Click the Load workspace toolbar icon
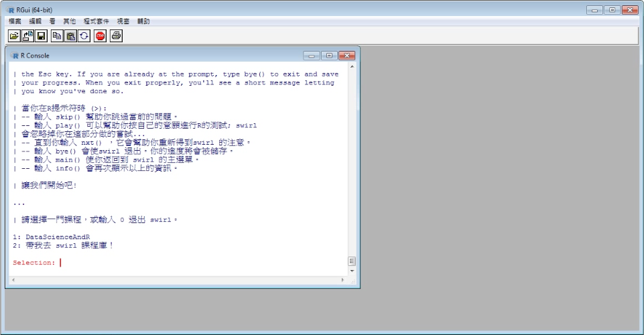644x335 pixels. coord(27,36)
